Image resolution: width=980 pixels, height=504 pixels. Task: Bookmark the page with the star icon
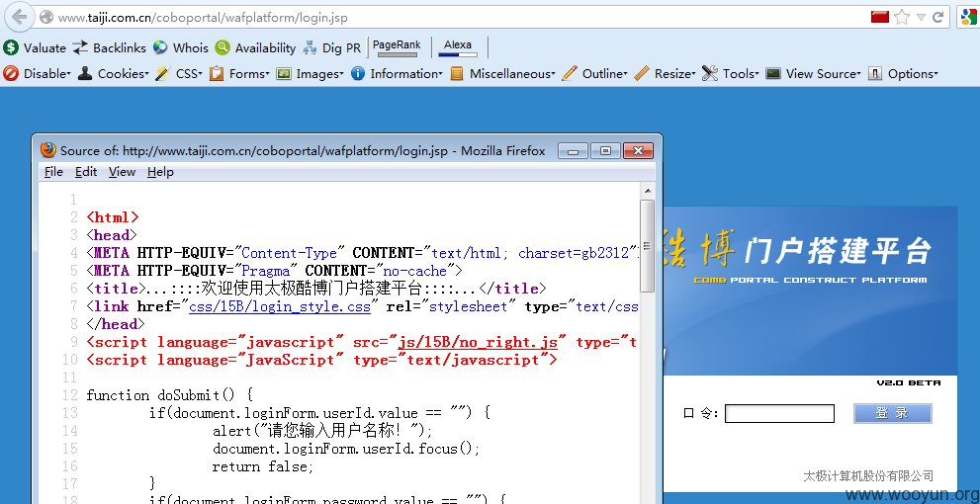901,18
